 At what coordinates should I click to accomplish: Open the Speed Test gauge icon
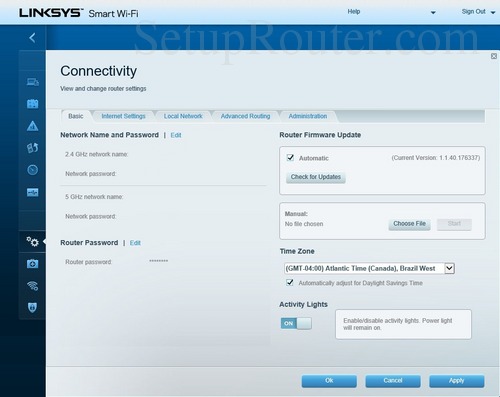[x=32, y=170]
